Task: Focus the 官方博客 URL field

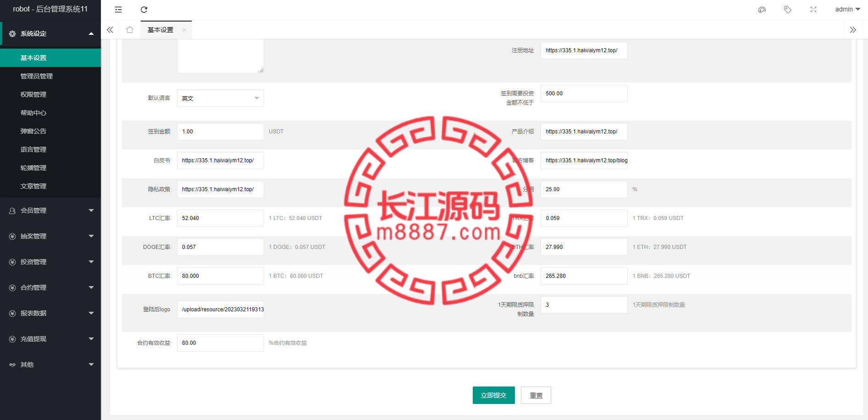Action: pyautogui.click(x=584, y=160)
